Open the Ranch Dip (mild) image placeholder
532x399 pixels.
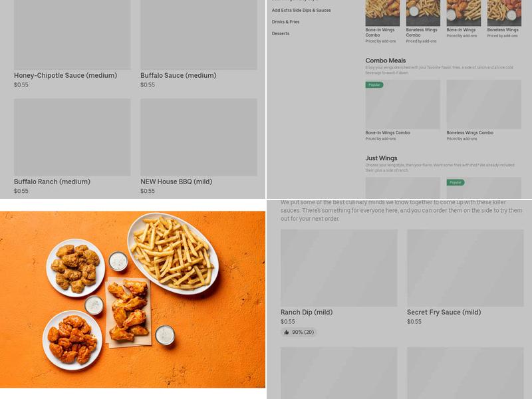pyautogui.click(x=338, y=268)
